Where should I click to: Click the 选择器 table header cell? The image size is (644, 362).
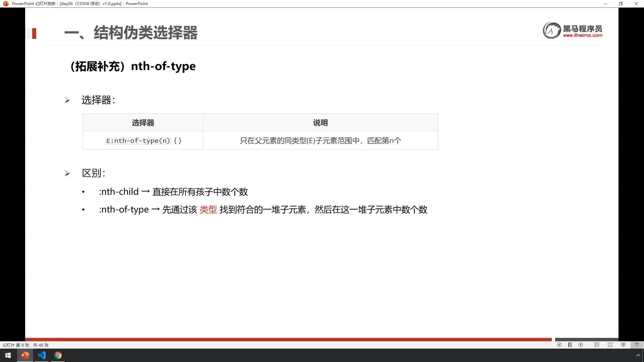(143, 123)
